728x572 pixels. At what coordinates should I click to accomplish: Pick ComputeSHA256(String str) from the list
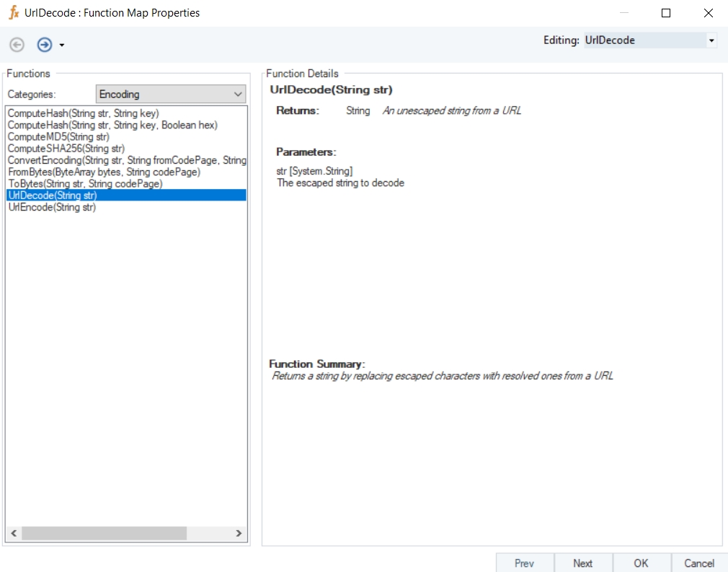(66, 149)
